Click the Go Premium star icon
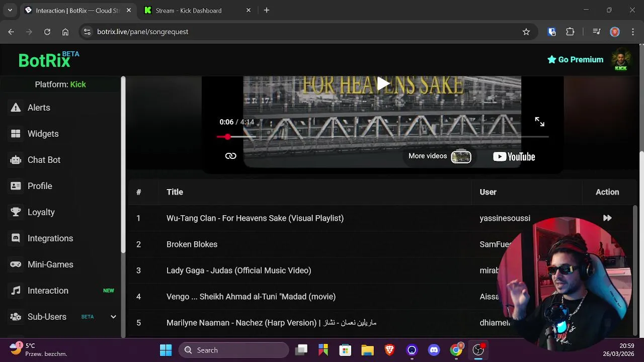Image resolution: width=644 pixels, height=362 pixels. point(552,59)
